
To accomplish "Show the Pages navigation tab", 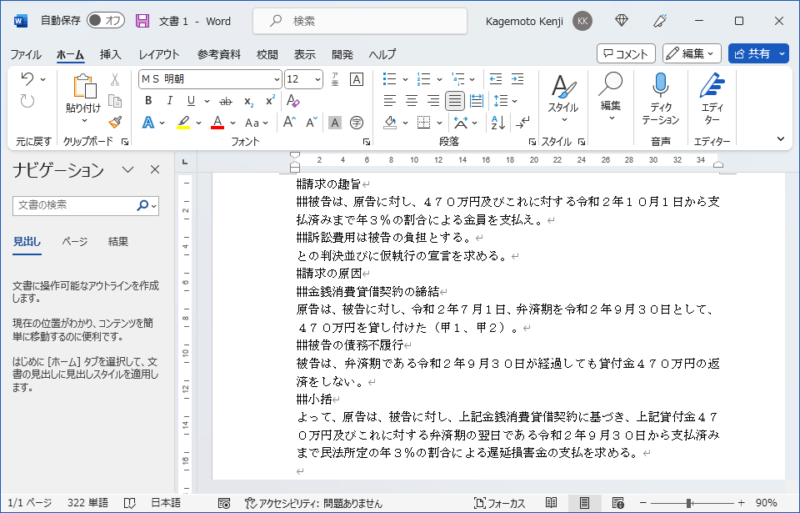I will coord(74,241).
